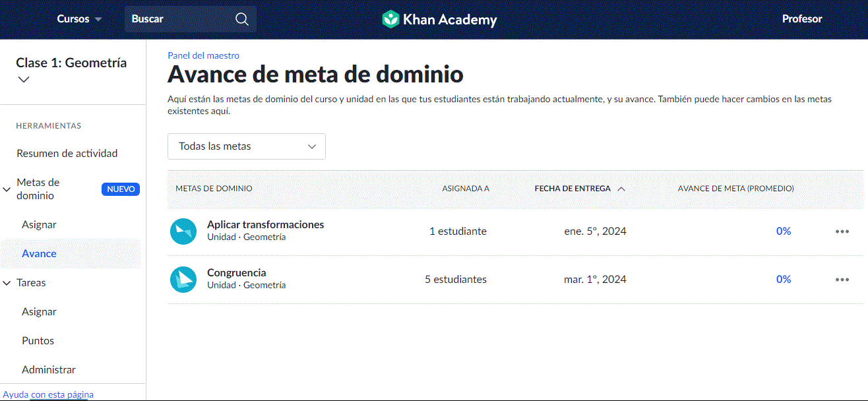Click the Congruencia unit icon
The width and height of the screenshot is (868, 401).
[183, 280]
